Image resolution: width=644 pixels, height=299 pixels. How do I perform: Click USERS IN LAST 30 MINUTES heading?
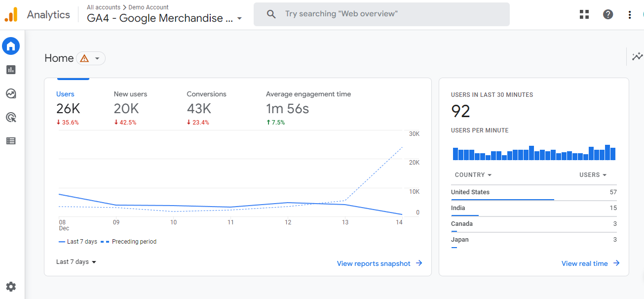492,95
